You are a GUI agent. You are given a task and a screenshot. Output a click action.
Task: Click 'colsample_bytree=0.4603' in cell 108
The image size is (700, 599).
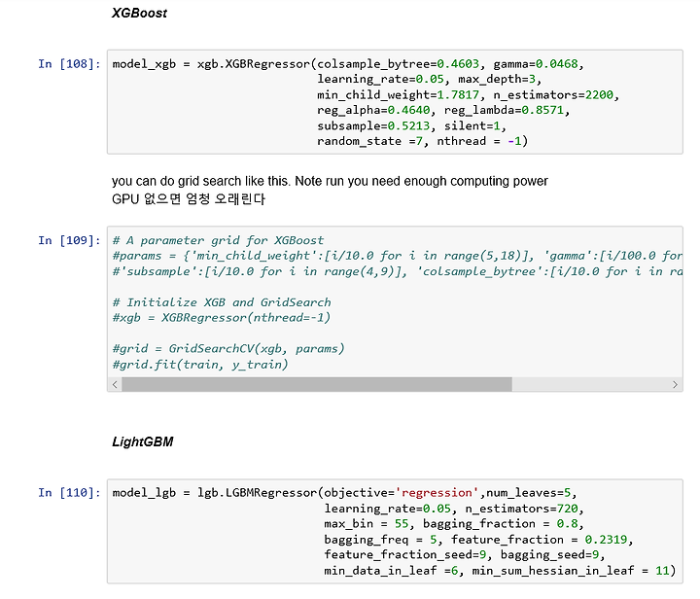point(399,64)
